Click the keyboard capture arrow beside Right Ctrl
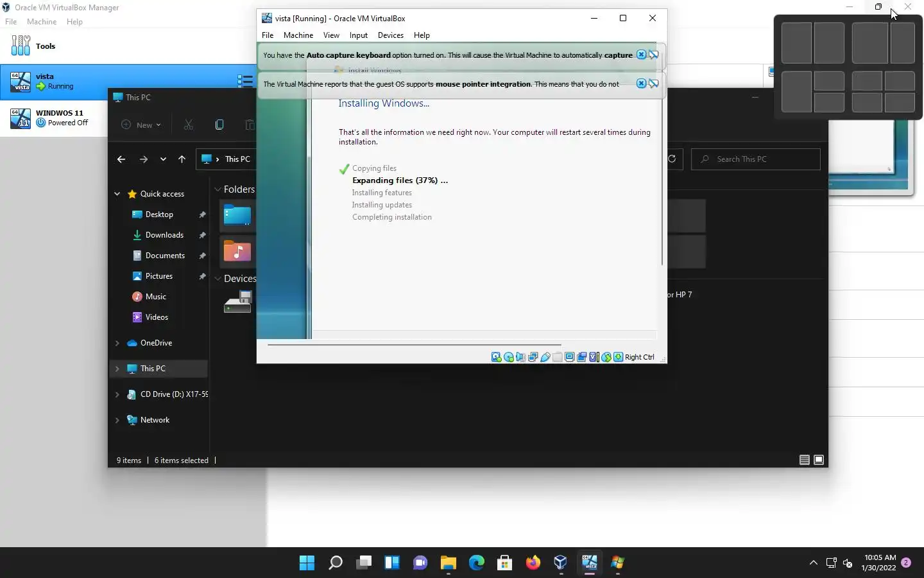This screenshot has height=578, width=924. click(x=618, y=357)
